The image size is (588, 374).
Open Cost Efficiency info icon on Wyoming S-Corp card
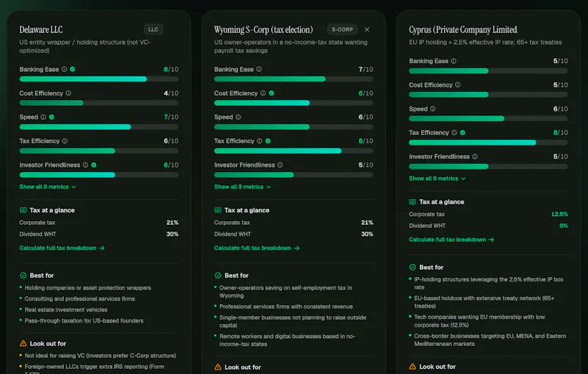[x=263, y=93]
